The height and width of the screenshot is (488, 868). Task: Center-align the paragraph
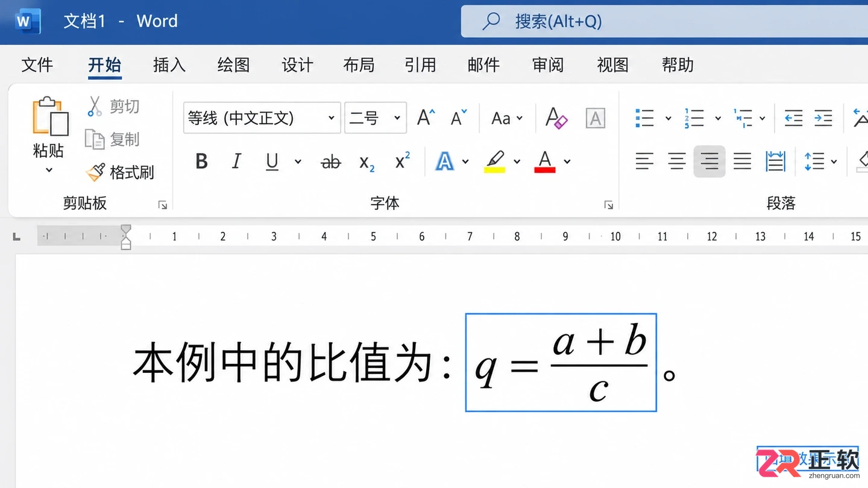677,161
